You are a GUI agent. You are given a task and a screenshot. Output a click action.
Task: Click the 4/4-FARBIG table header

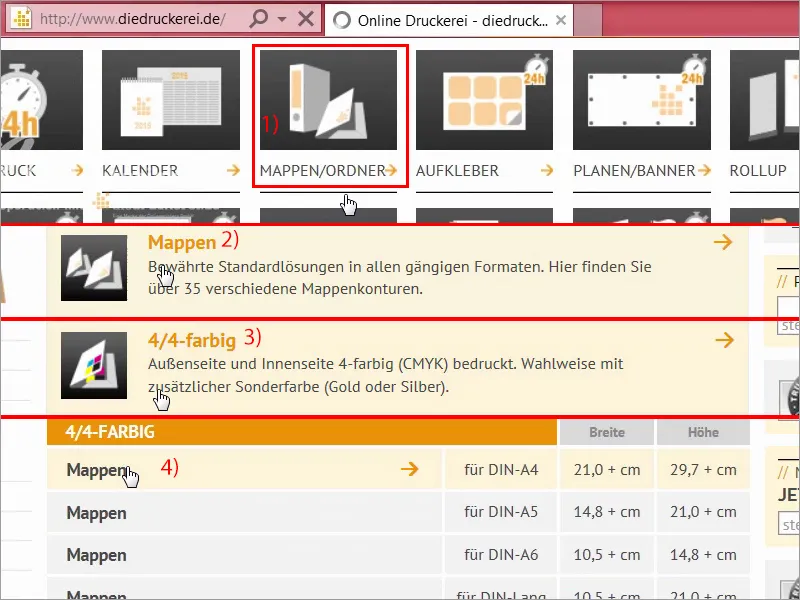(302, 432)
